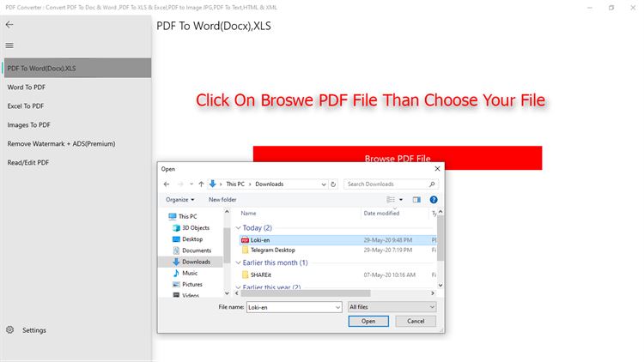This screenshot has height=362, width=644.
Task: Select Pictures in navigation tree
Action: tap(187, 284)
